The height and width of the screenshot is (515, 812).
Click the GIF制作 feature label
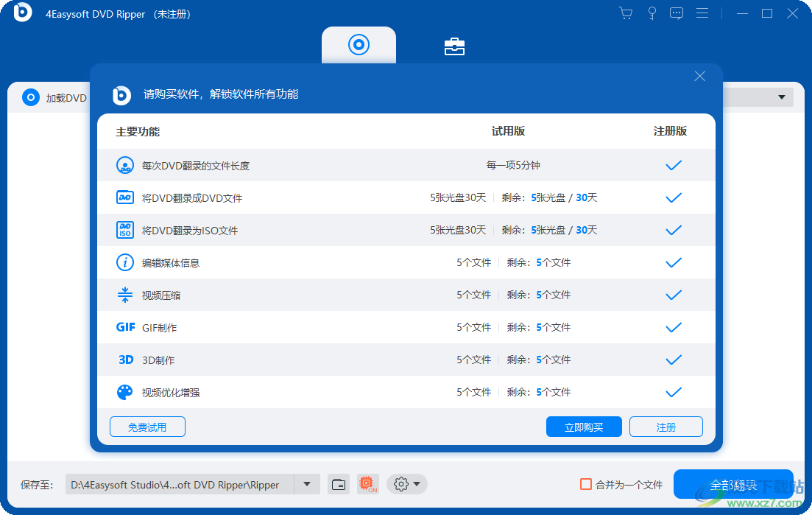[x=160, y=328]
